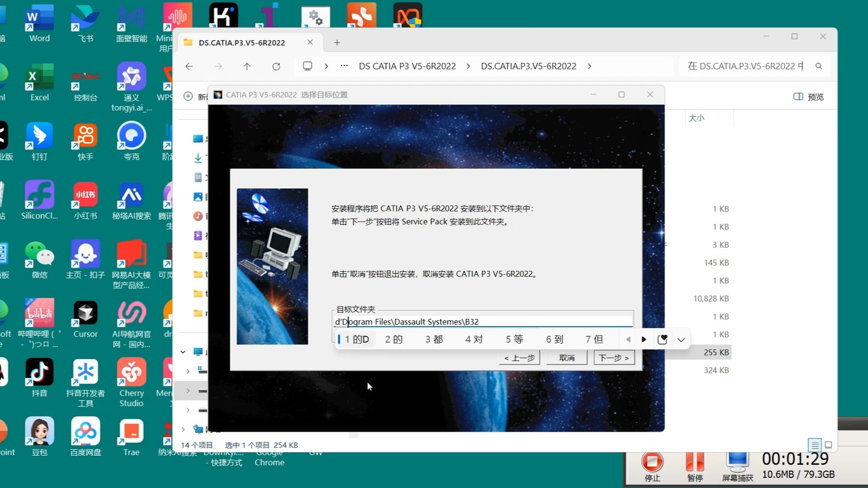Open new Explorer tab plus button

click(x=337, y=42)
